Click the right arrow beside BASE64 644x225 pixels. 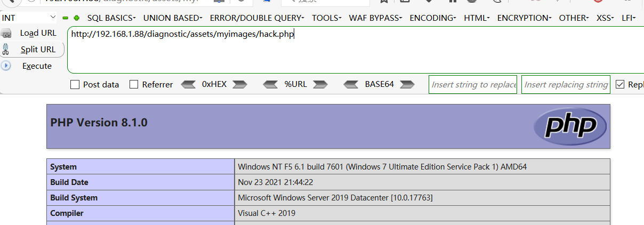[x=407, y=84]
